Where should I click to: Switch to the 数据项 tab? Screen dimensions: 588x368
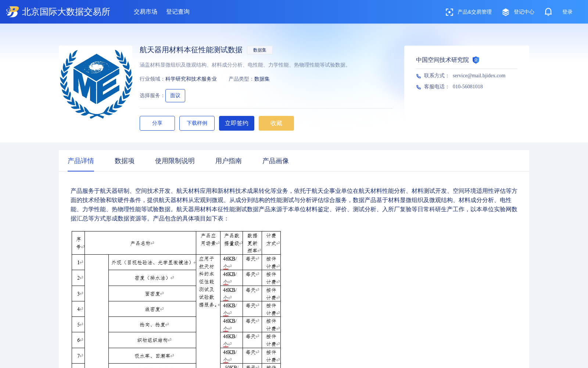(125, 161)
